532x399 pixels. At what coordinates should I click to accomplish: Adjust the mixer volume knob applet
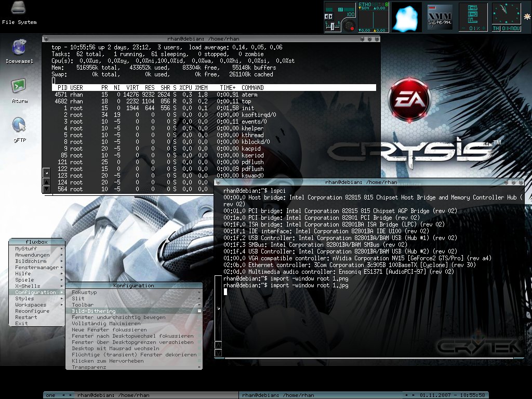(350, 25)
